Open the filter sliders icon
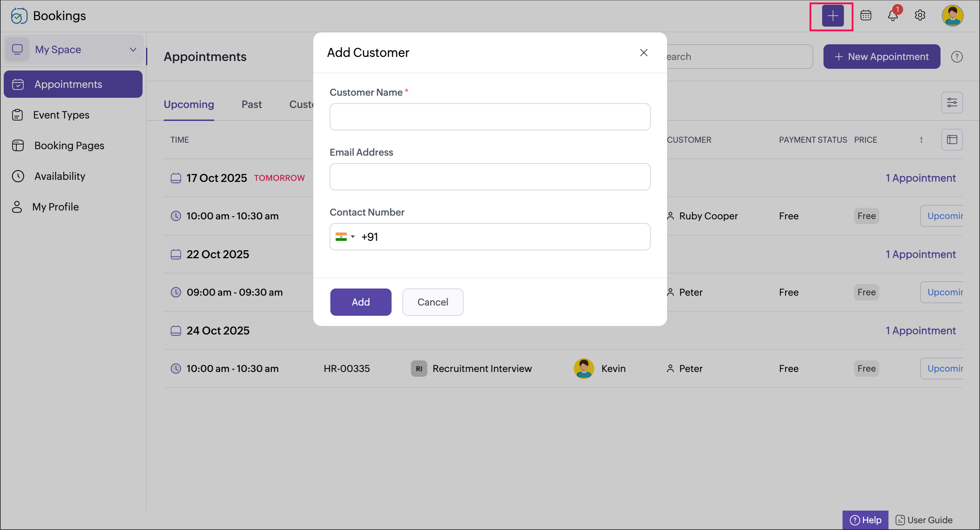 pos(951,103)
